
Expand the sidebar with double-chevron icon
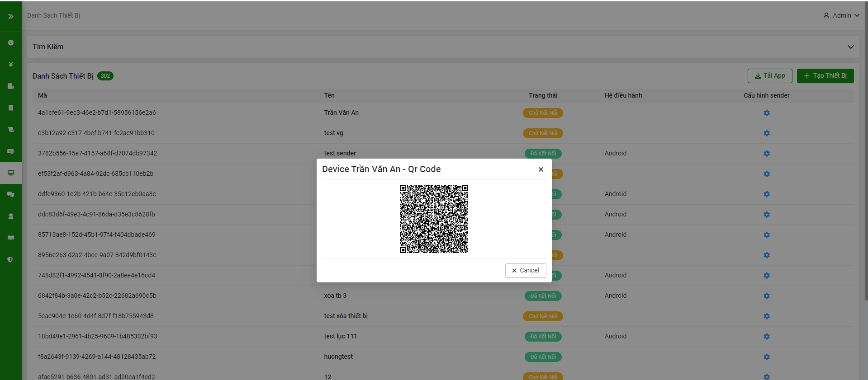[x=11, y=16]
